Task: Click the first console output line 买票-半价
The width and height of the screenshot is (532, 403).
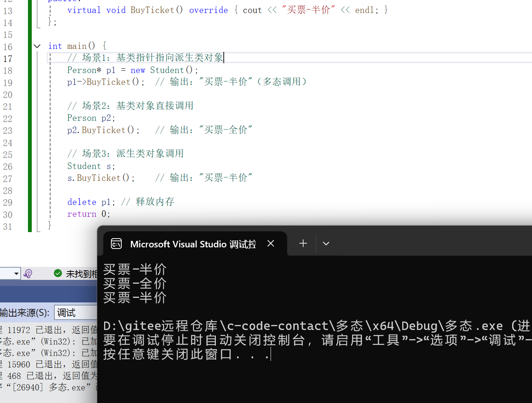Action: click(x=135, y=269)
